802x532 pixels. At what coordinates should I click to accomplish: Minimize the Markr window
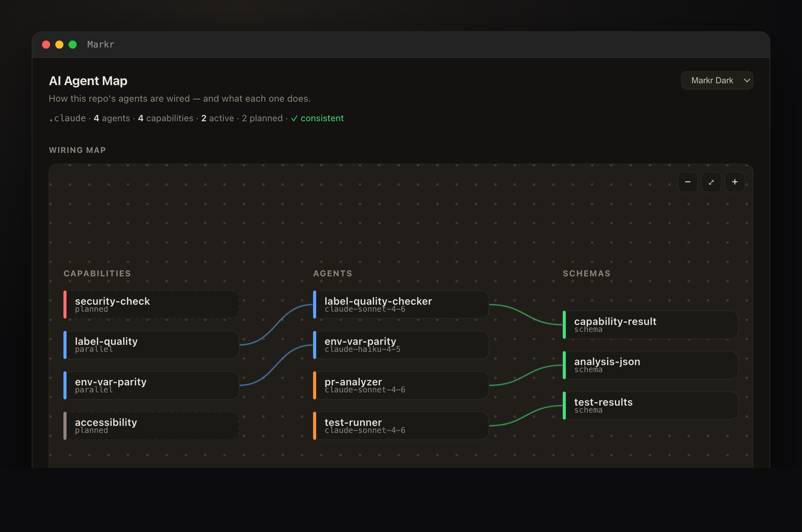pos(59,45)
